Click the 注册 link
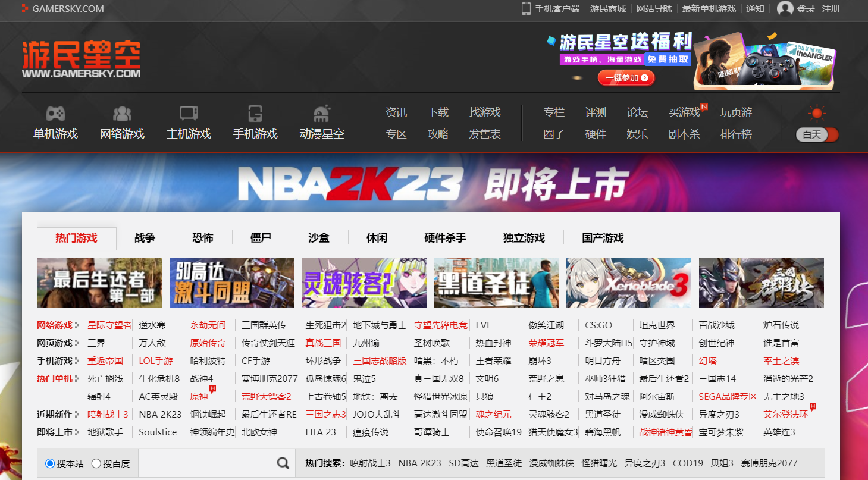 click(831, 9)
